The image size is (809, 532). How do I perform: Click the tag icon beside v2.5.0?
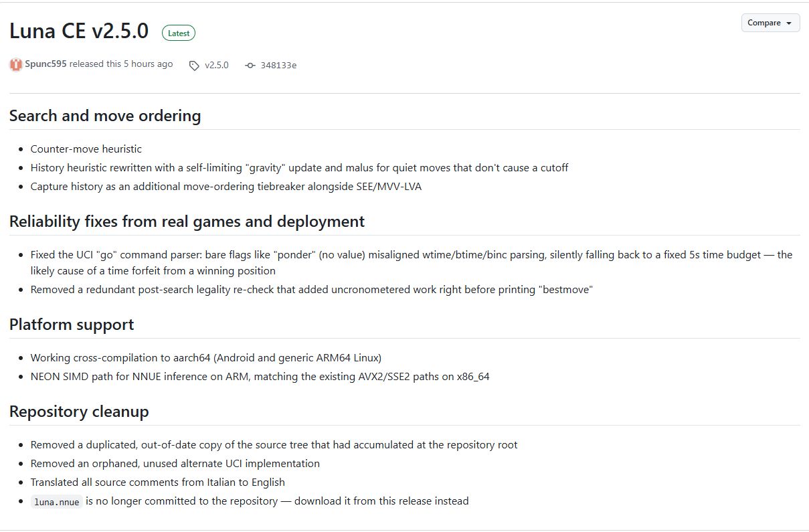click(194, 66)
